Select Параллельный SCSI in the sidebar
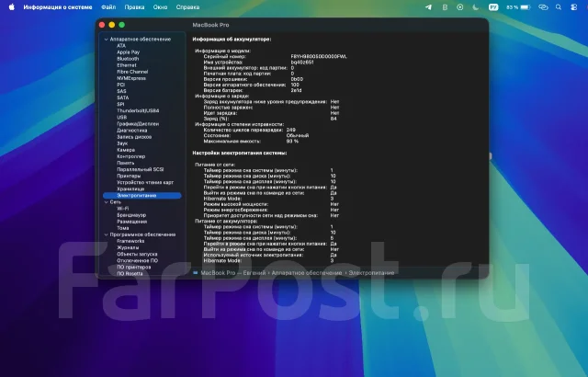This screenshot has width=588, height=377. coord(141,169)
